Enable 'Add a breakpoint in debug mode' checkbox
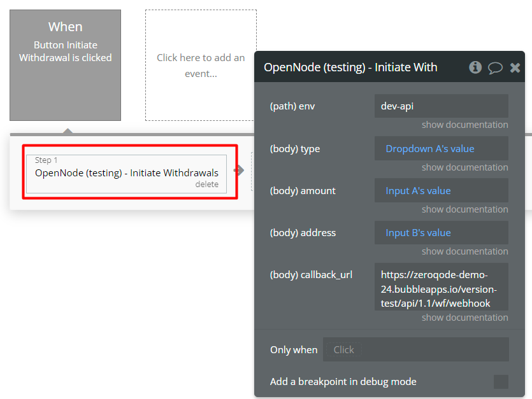Image resolution: width=532 pixels, height=399 pixels. (x=501, y=382)
